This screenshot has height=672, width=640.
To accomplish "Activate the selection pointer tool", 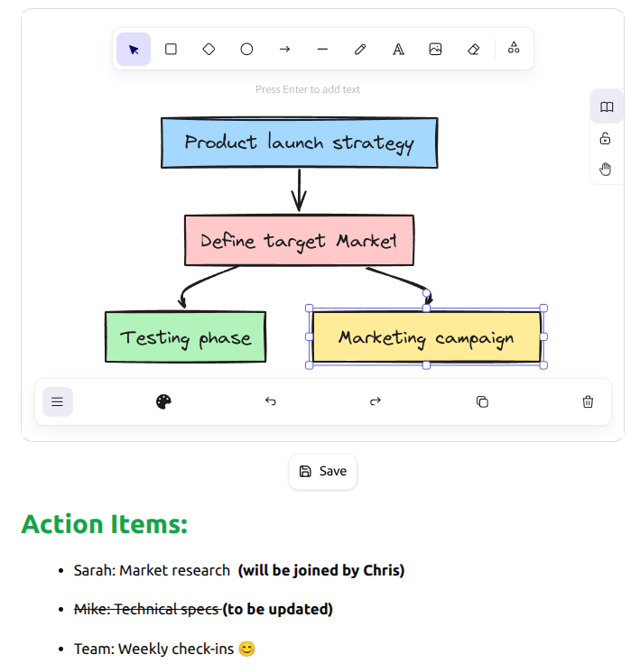I will [134, 50].
